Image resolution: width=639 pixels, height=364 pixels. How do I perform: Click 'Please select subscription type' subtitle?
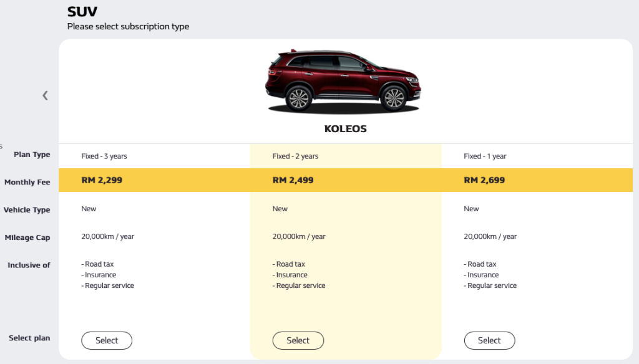(128, 27)
